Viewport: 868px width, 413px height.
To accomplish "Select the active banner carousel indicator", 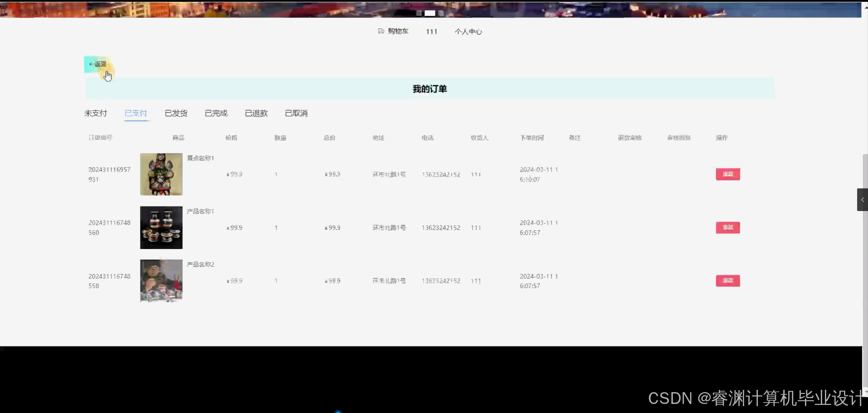I will click(430, 13).
